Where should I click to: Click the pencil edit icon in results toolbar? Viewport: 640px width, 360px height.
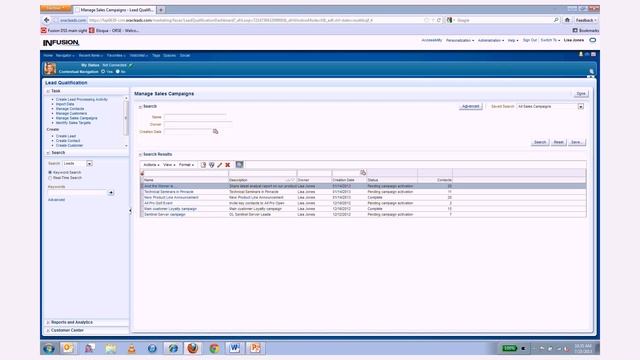(x=220, y=165)
